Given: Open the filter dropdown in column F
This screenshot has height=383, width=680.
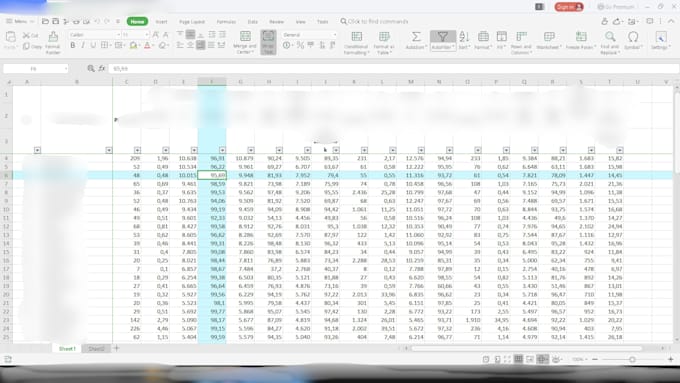Looking at the screenshot, I should point(222,150).
